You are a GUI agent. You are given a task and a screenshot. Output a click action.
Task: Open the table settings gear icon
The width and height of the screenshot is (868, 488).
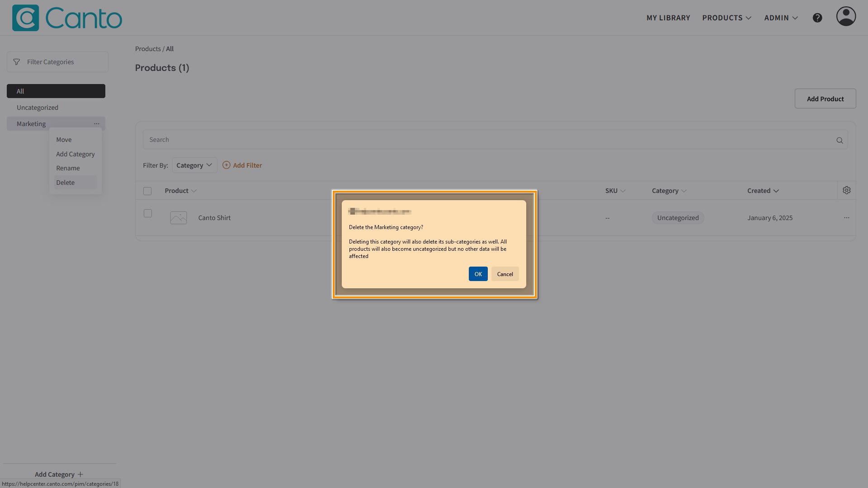tap(847, 191)
